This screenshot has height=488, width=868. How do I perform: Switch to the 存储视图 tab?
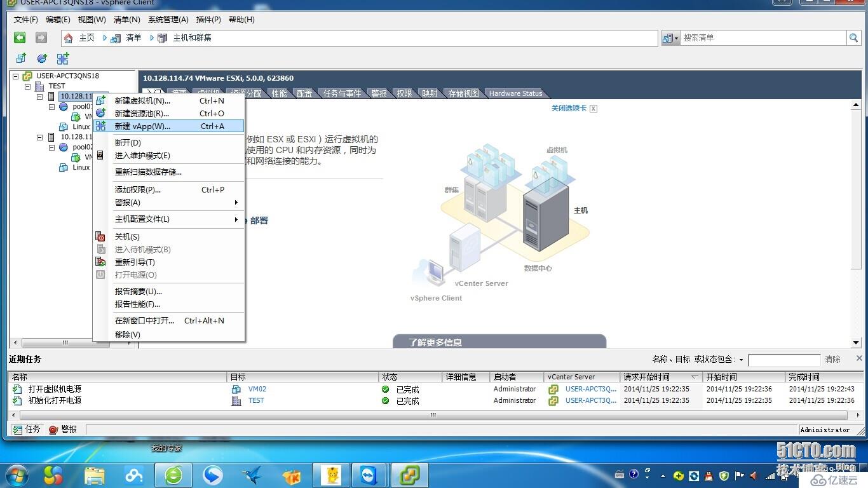pos(463,93)
